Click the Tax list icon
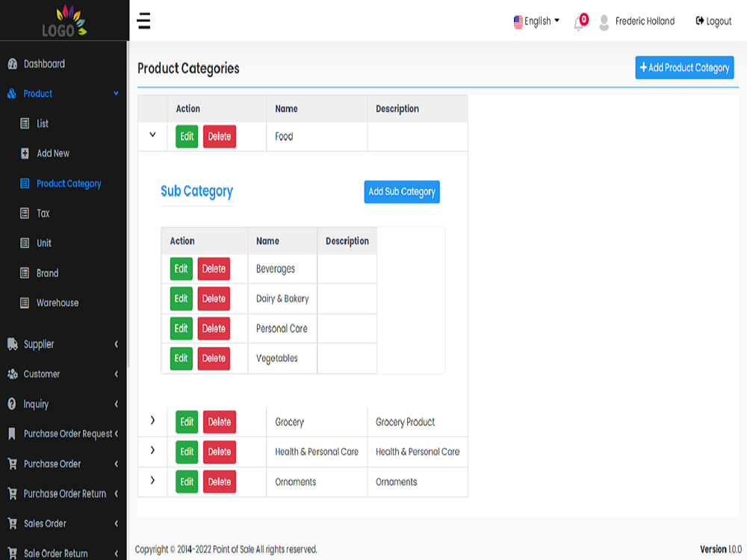Screen dimensions: 747x560 coord(25,214)
